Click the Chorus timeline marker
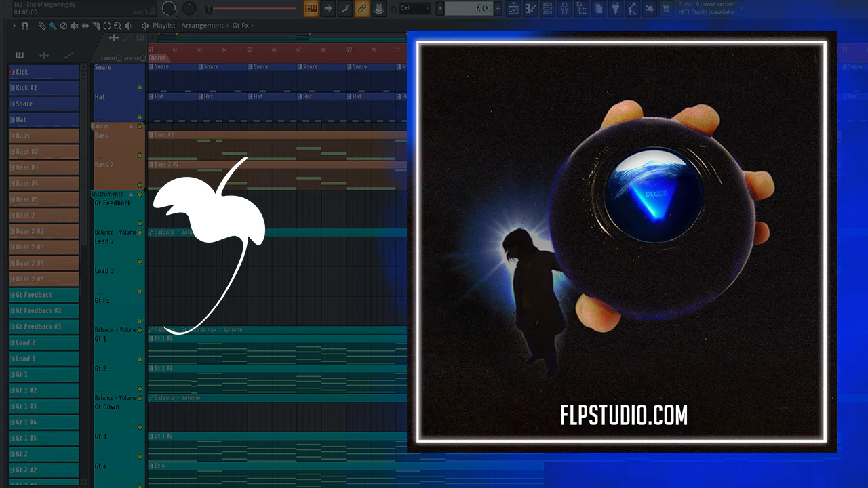868x488 pixels. (x=157, y=58)
